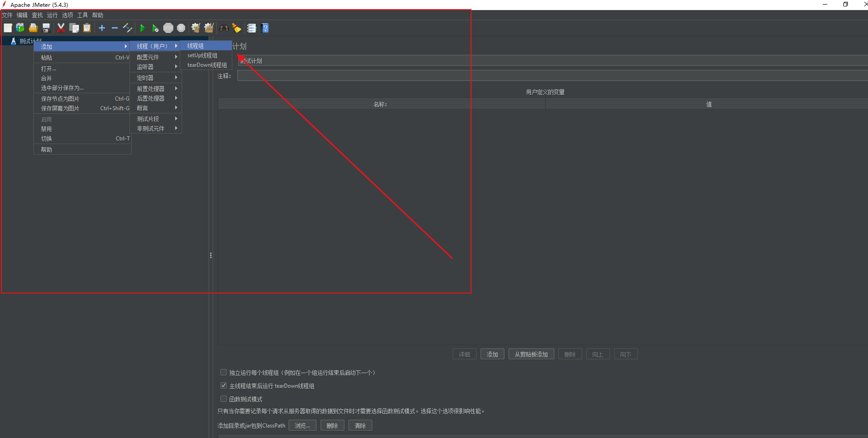Uncheck 主线程结束后运行 tearDown线程组
The width and height of the screenshot is (868, 438).
coord(224,385)
